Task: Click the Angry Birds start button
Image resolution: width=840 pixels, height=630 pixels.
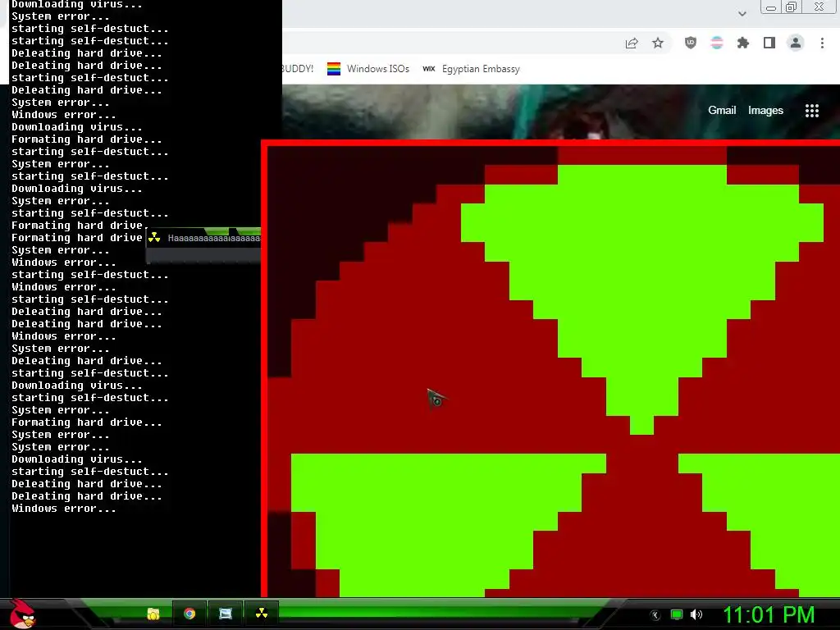Action: pyautogui.click(x=22, y=614)
